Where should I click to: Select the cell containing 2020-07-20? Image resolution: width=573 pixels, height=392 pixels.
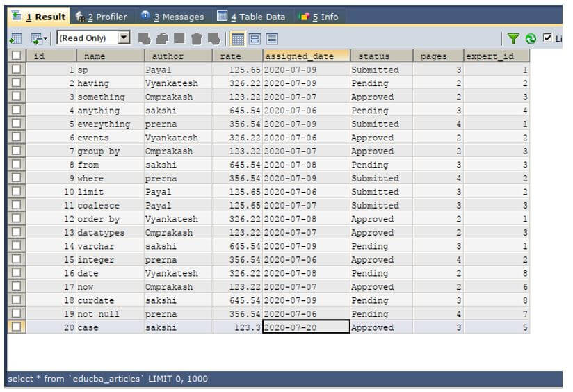pos(306,327)
